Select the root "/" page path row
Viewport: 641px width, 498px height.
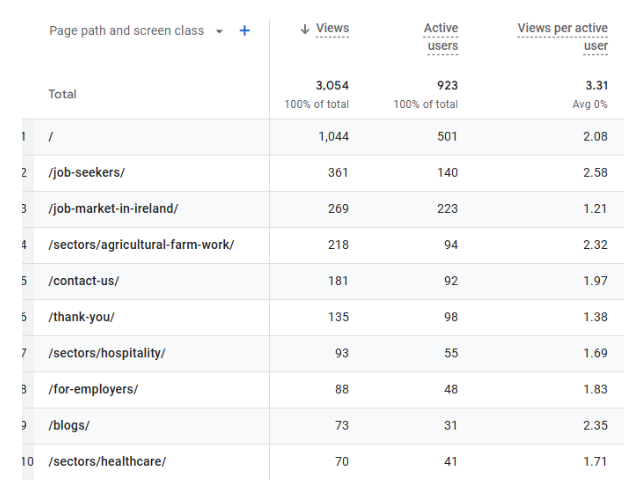[52, 136]
